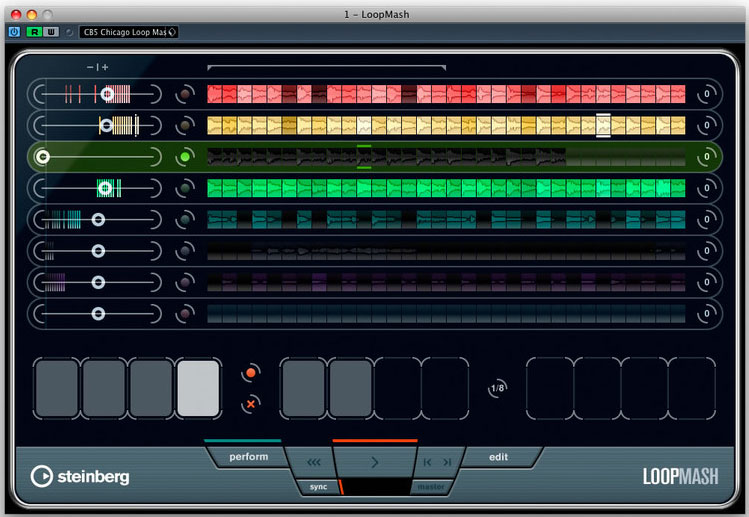Click the loop range bracket above tracks
The image size is (749, 517).
(x=326, y=67)
